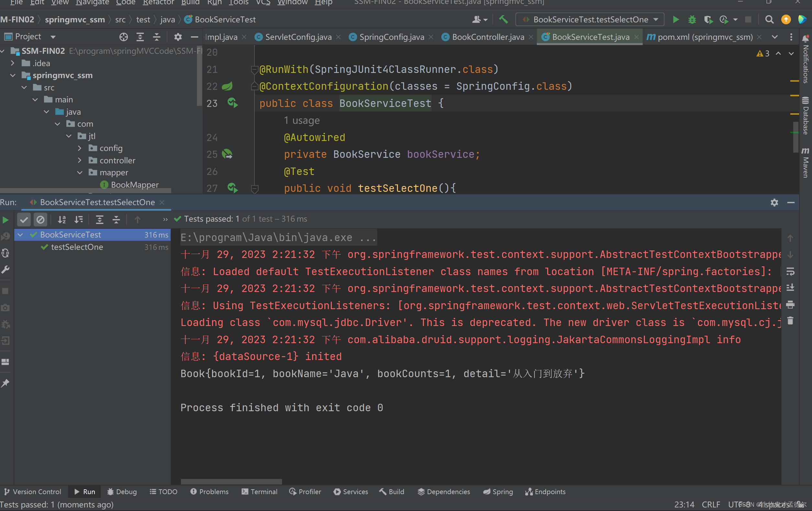Open the Problems tool window

[x=209, y=492]
